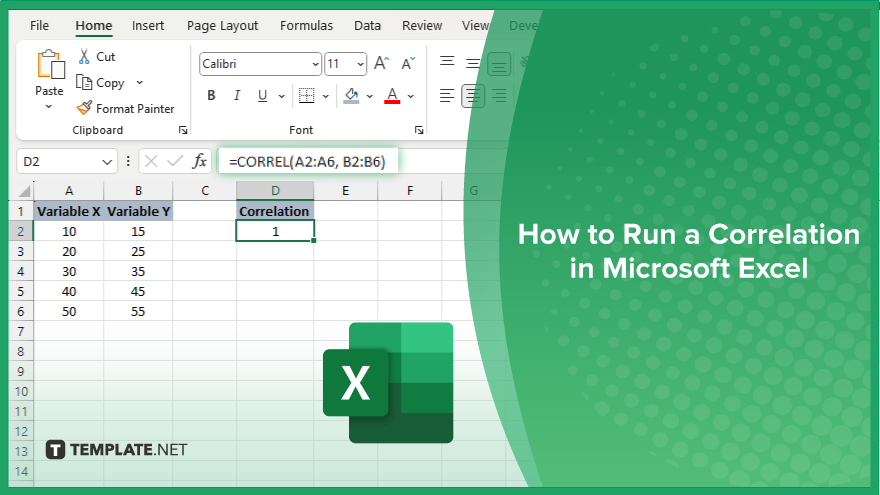
Task: Click the formula bar with CORREL formula
Action: (x=308, y=162)
